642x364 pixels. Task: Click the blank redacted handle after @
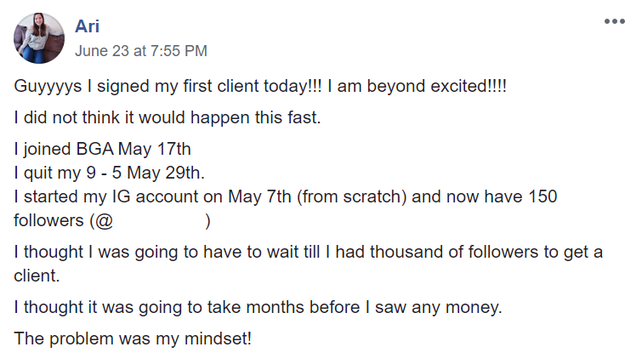click(159, 221)
